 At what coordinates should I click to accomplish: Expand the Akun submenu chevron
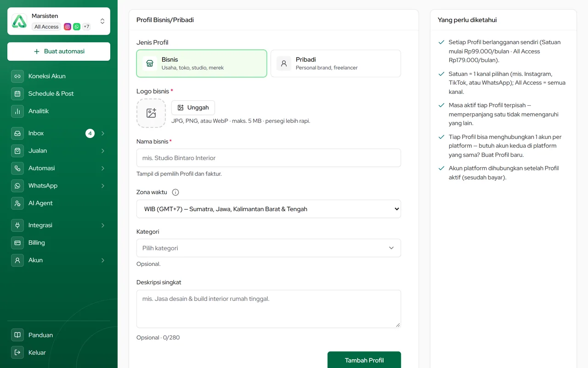click(103, 260)
